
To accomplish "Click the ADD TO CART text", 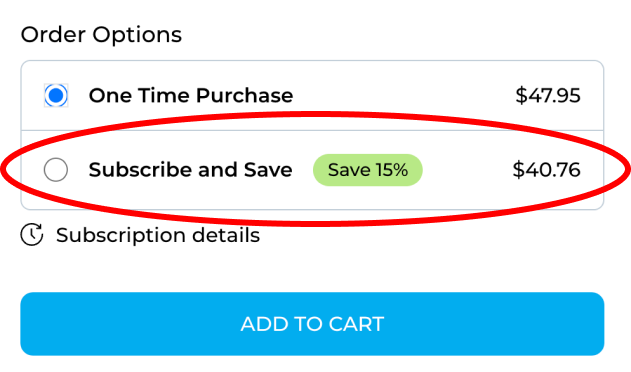I will point(312,324).
